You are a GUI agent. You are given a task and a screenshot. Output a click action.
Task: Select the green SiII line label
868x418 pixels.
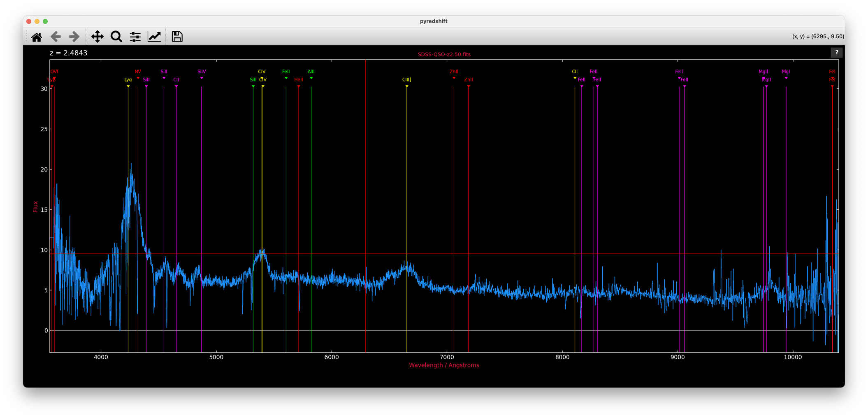[253, 80]
